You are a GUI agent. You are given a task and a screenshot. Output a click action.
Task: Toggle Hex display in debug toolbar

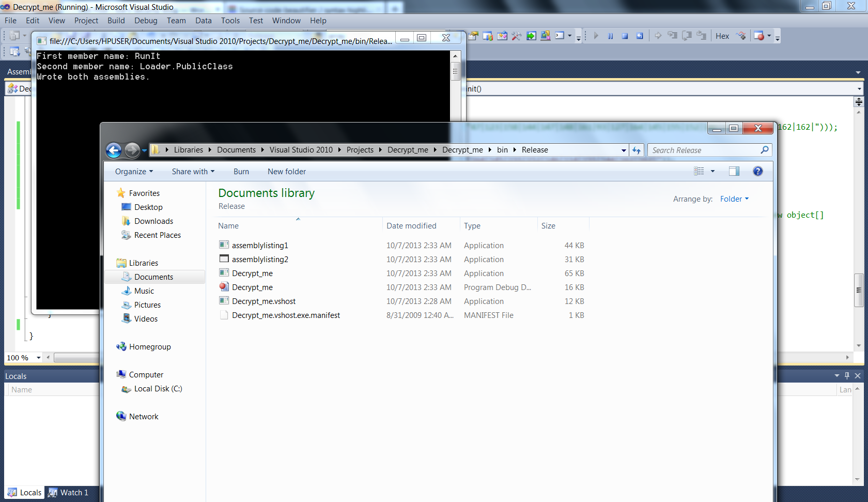[x=722, y=36]
